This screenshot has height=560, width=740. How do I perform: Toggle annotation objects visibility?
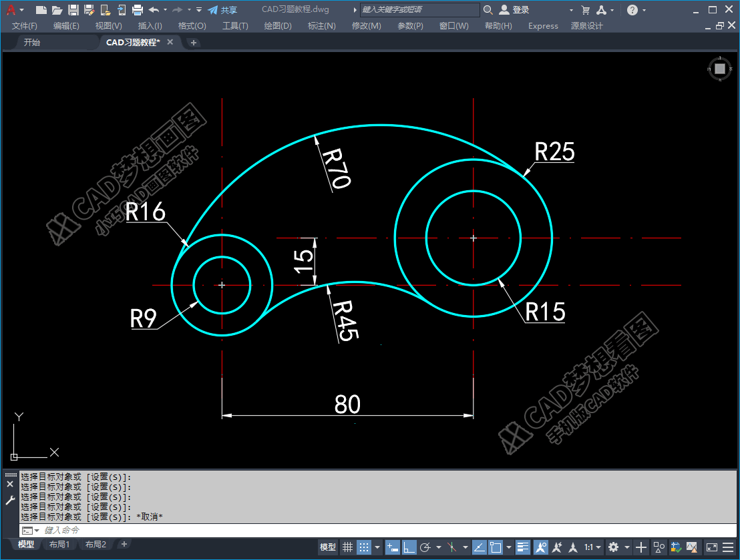coord(540,547)
